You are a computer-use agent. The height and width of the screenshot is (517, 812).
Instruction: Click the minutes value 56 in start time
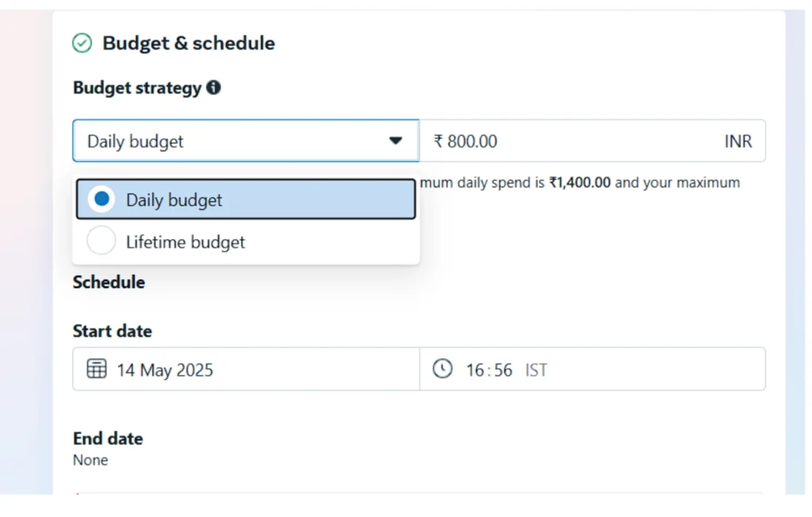tap(503, 370)
